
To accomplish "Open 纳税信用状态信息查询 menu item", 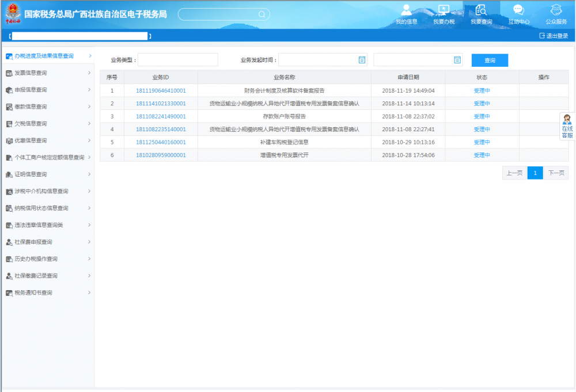I will (x=41, y=208).
